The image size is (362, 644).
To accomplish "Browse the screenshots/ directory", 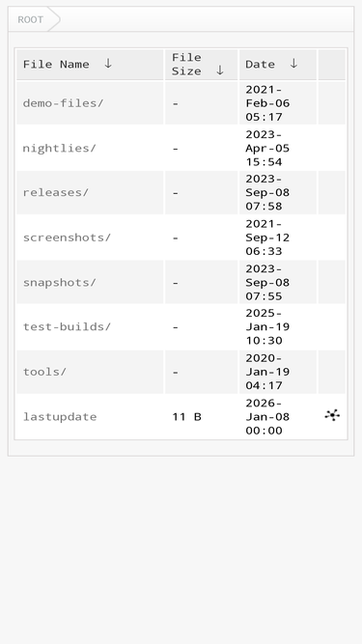I will (67, 238).
